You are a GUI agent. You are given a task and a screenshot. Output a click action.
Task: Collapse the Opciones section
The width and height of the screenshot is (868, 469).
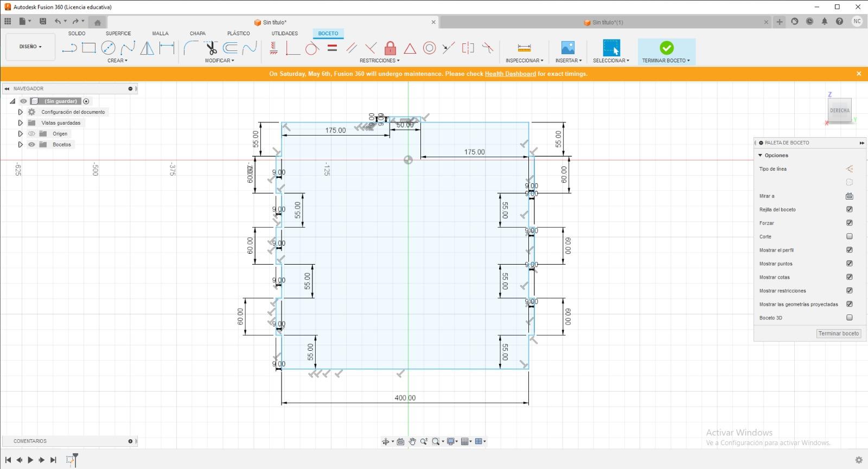pyautogui.click(x=761, y=156)
